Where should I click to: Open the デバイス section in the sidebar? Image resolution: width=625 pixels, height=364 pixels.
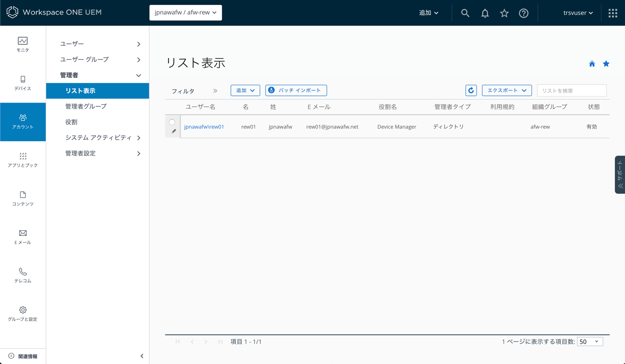point(23,83)
